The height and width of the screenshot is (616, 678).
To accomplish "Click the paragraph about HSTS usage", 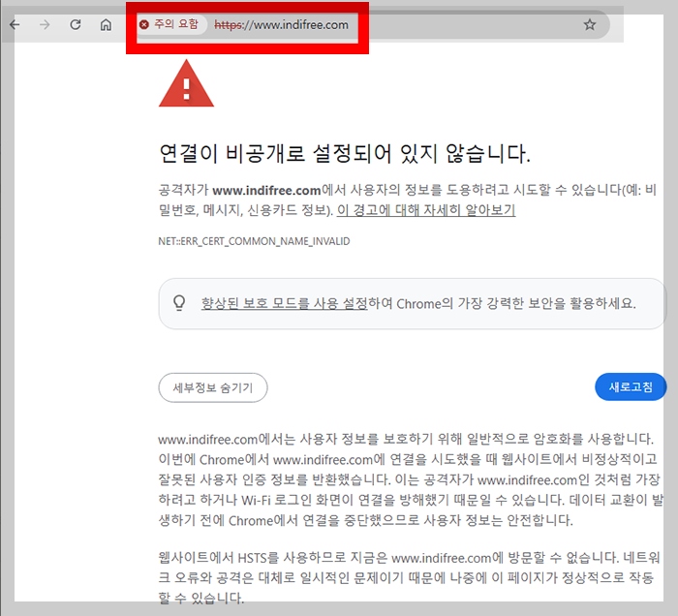I will click(x=410, y=578).
